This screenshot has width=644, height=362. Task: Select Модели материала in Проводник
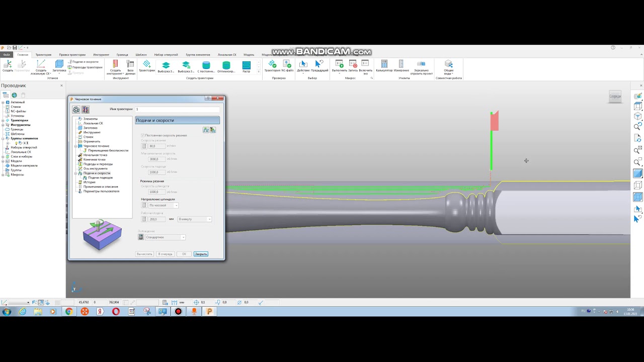click(24, 165)
